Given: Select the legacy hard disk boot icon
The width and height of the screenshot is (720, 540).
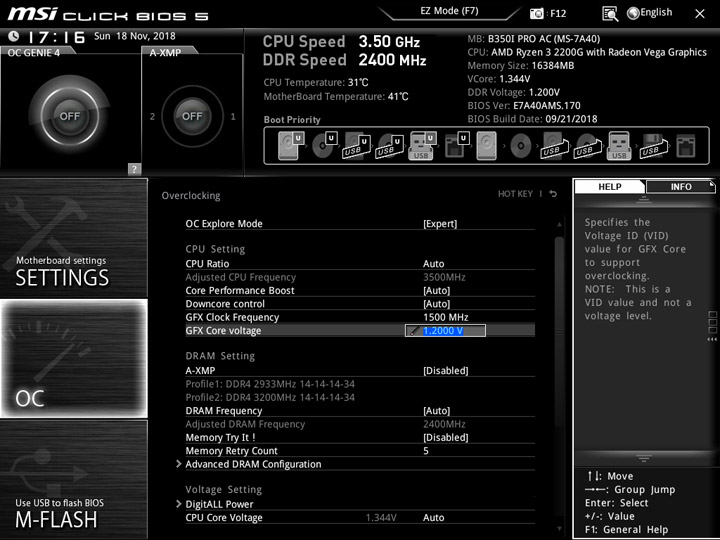Looking at the screenshot, I should pyautogui.click(x=486, y=146).
